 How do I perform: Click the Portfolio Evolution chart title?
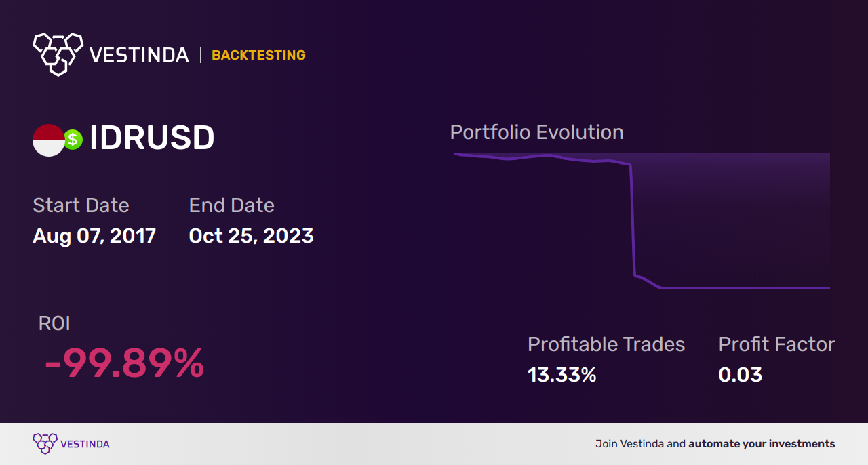(x=536, y=132)
